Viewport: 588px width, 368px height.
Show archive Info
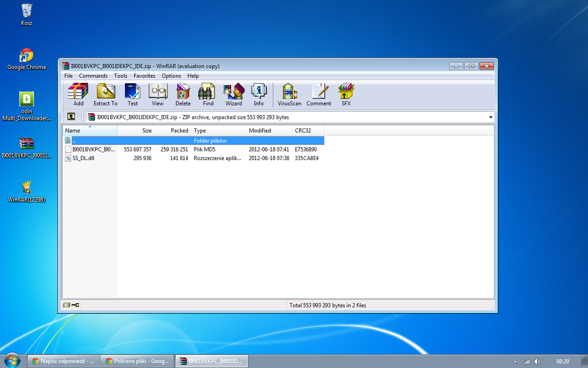point(259,95)
